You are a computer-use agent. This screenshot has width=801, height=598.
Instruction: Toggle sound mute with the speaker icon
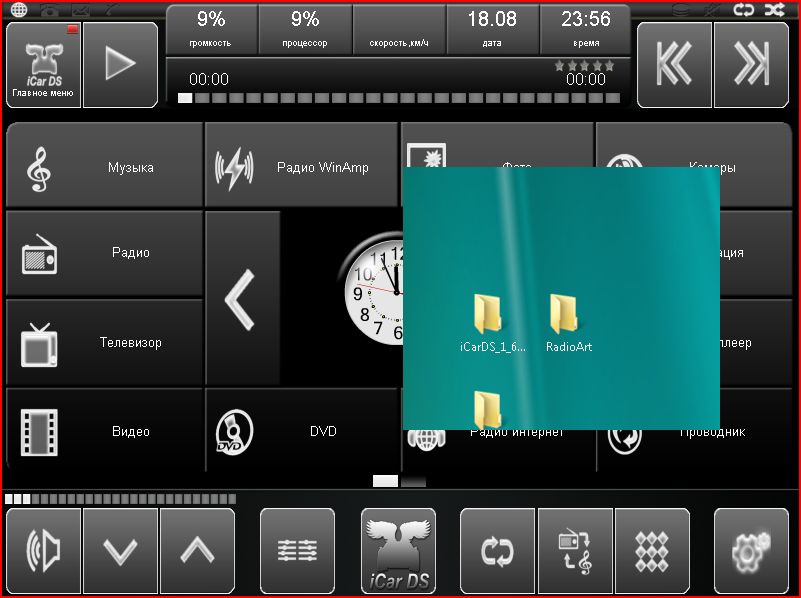44,551
